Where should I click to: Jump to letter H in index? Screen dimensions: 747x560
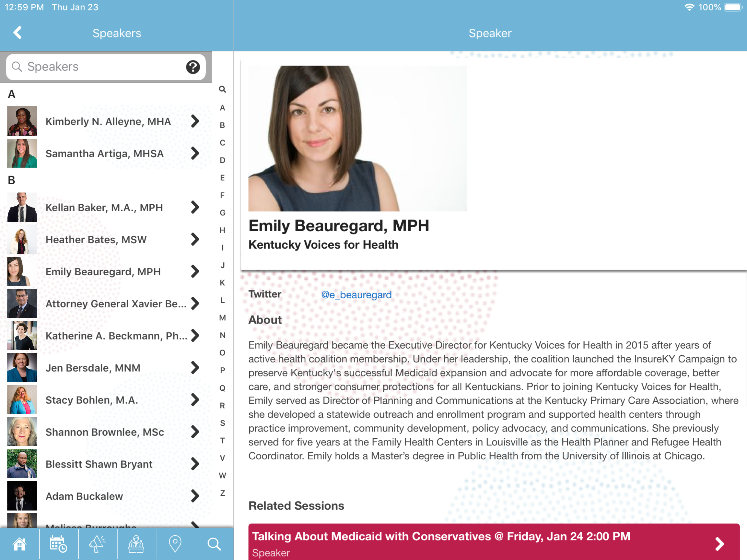[222, 230]
